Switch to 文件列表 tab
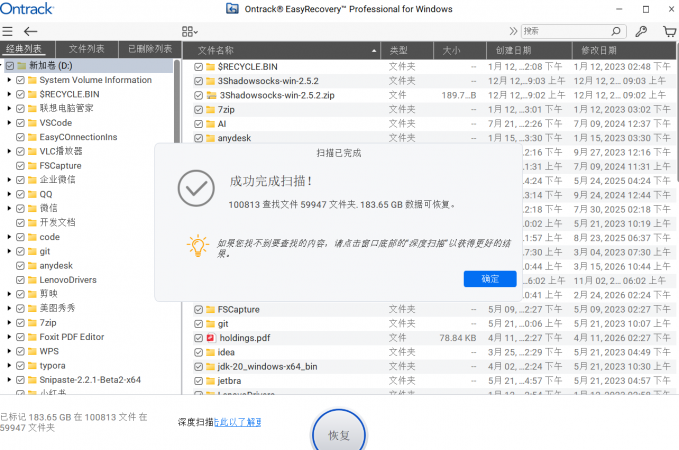679x450 pixels. coord(87,49)
